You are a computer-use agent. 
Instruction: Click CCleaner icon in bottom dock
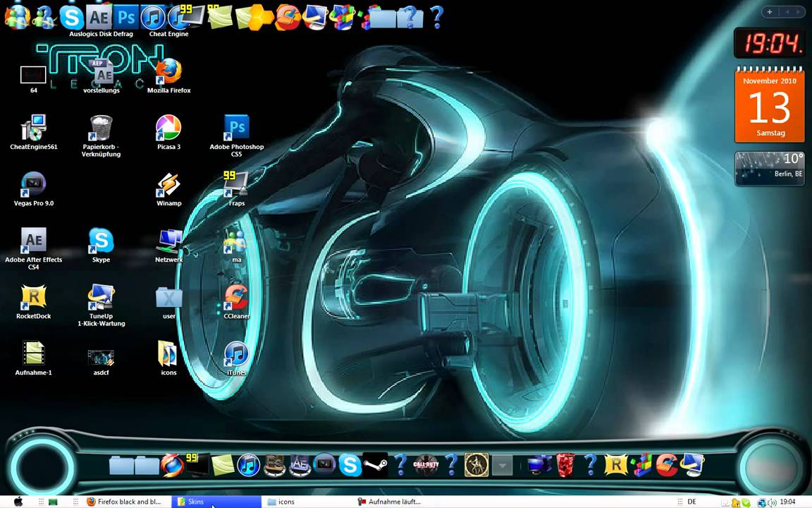pyautogui.click(x=667, y=465)
